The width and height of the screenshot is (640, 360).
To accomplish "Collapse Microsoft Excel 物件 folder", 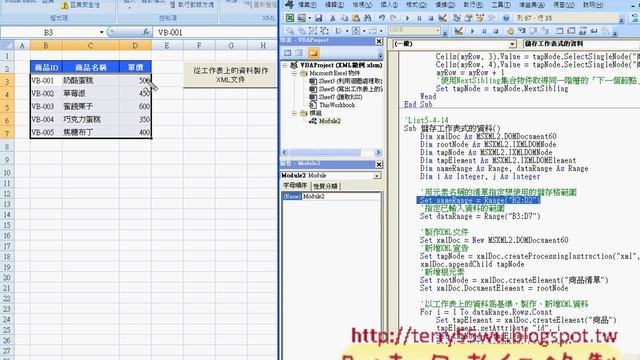I will [295, 73].
